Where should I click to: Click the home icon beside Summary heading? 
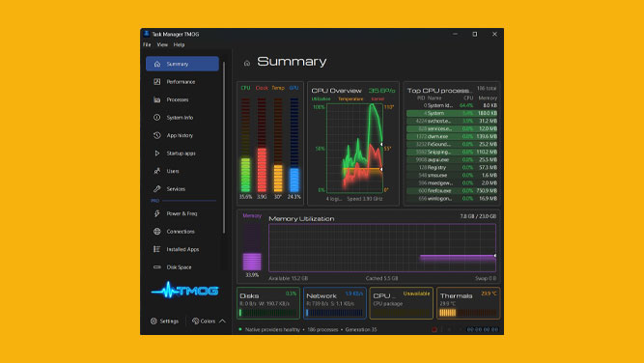point(247,63)
